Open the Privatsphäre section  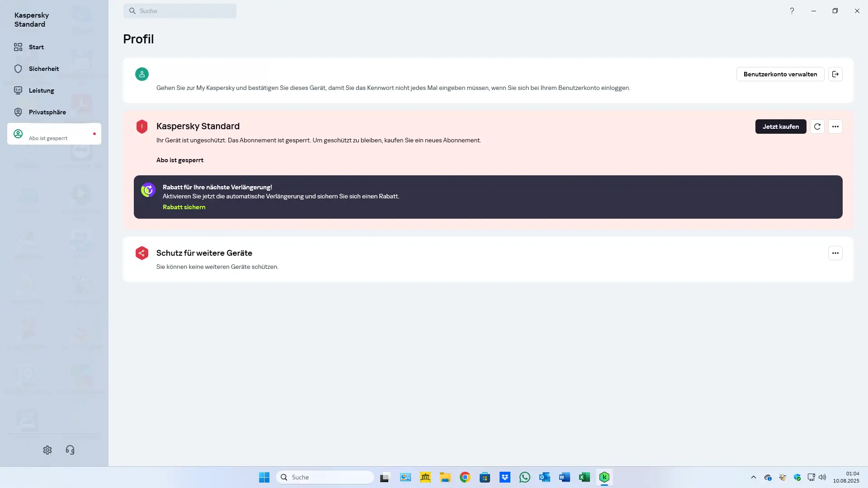coord(47,112)
